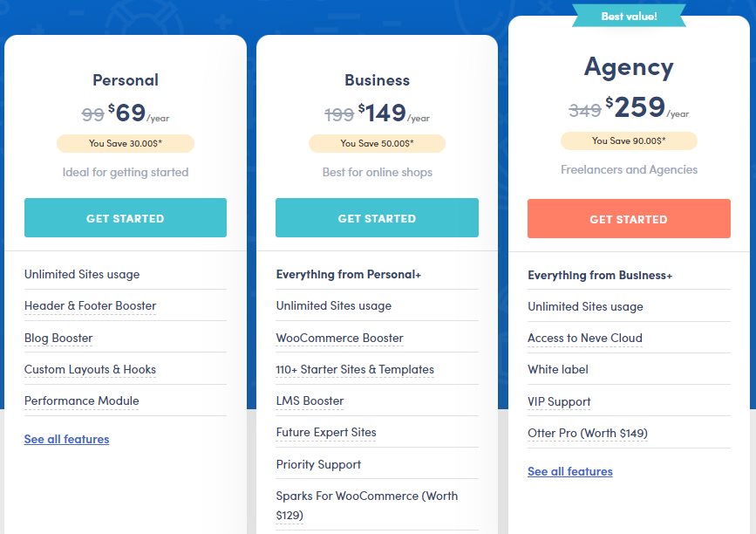Click WooCommerce Booster feature
The image size is (756, 534).
click(x=339, y=338)
